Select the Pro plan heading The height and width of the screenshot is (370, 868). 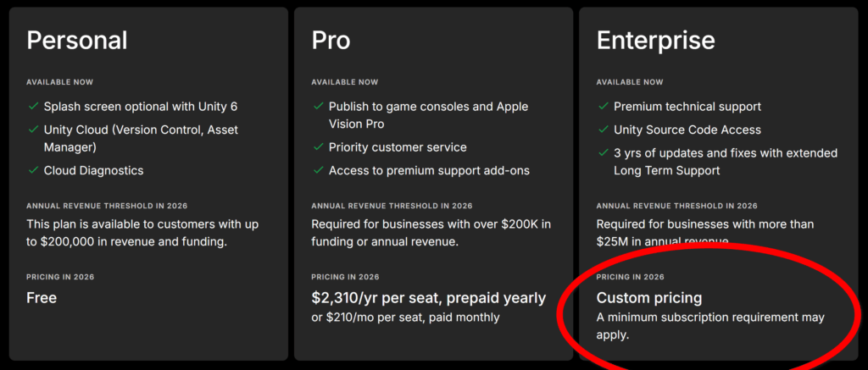coord(331,41)
